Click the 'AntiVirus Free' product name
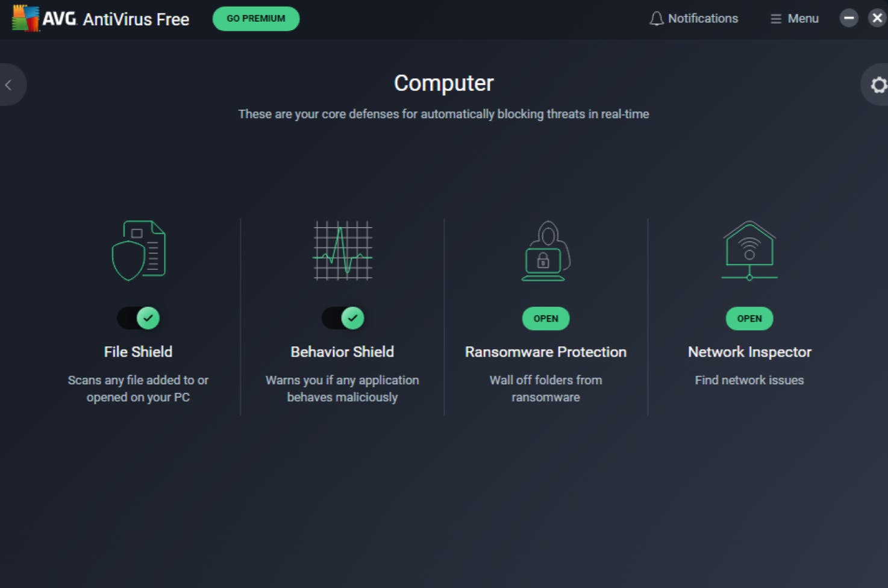888x588 pixels. tap(136, 19)
